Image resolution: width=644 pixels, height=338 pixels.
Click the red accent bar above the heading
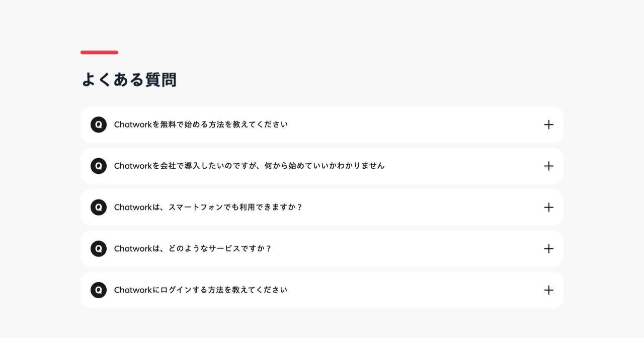click(x=99, y=52)
